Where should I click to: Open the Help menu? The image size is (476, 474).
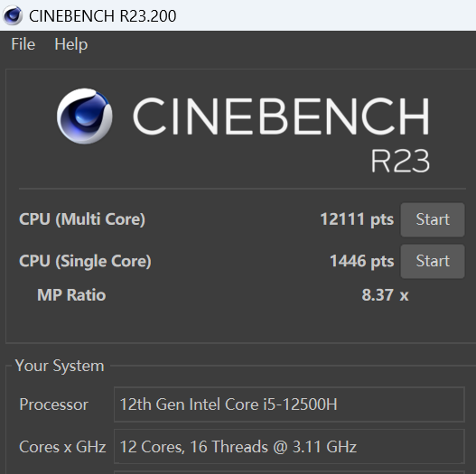click(x=71, y=44)
